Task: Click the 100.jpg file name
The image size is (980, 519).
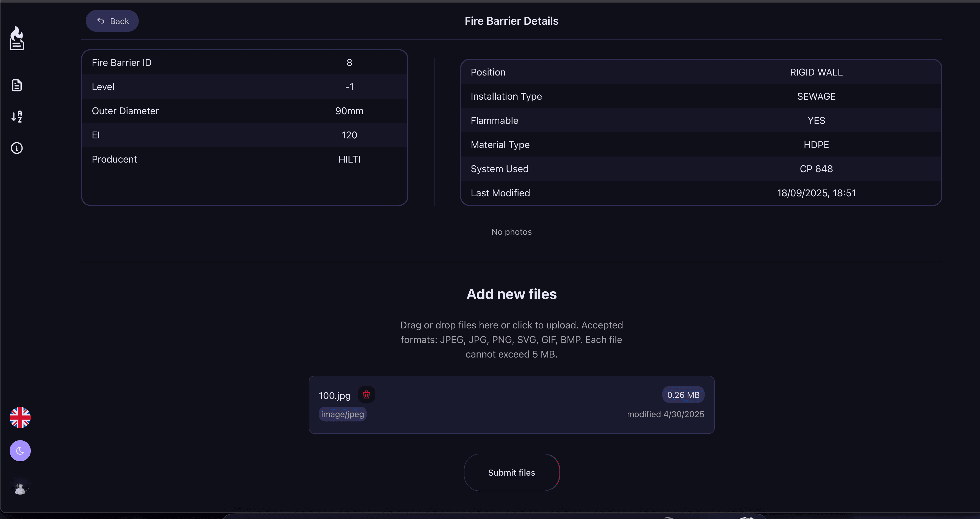Action: (x=334, y=395)
